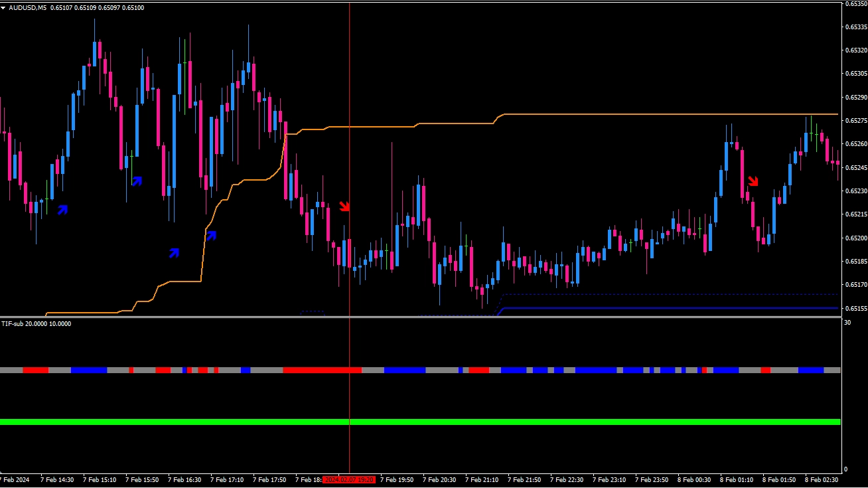This screenshot has height=488, width=868.
Task: Select the solid blue lower support line
Action: point(664,308)
